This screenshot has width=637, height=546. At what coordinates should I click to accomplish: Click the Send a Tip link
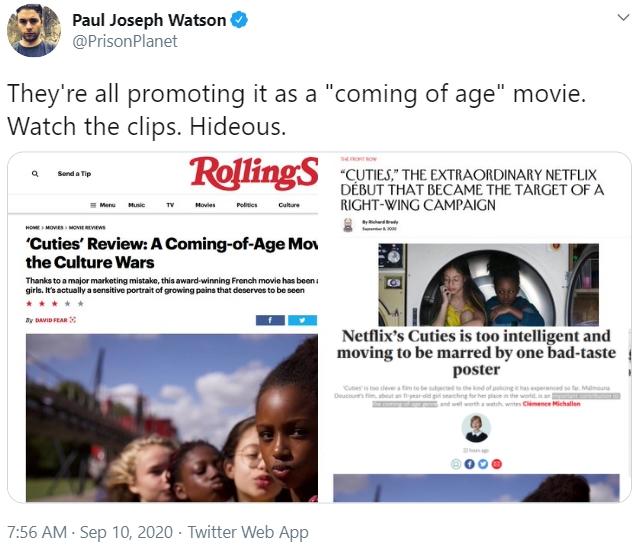74,173
